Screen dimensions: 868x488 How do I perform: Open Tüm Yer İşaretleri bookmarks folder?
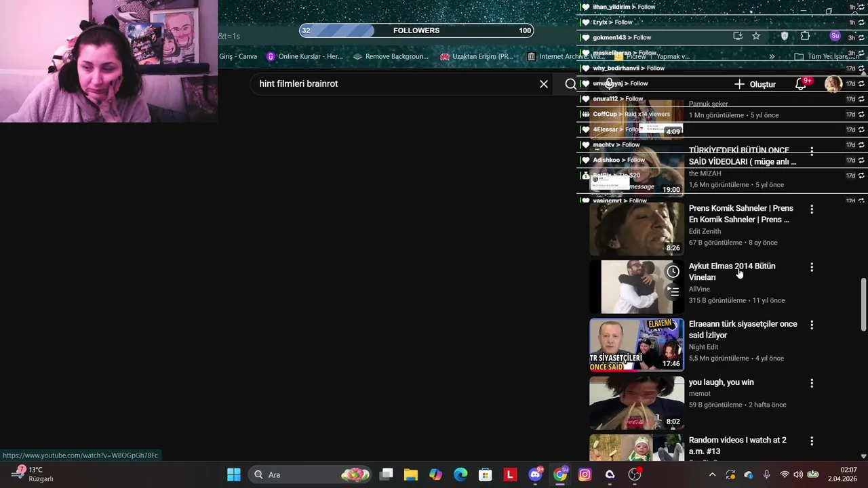(x=829, y=56)
